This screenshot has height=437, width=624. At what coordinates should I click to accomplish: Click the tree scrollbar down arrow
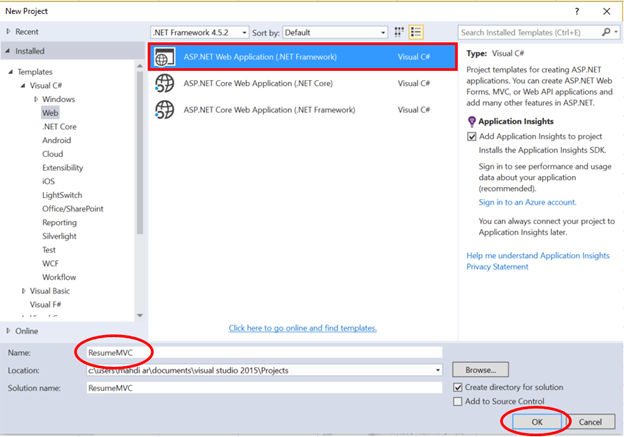tap(140, 316)
